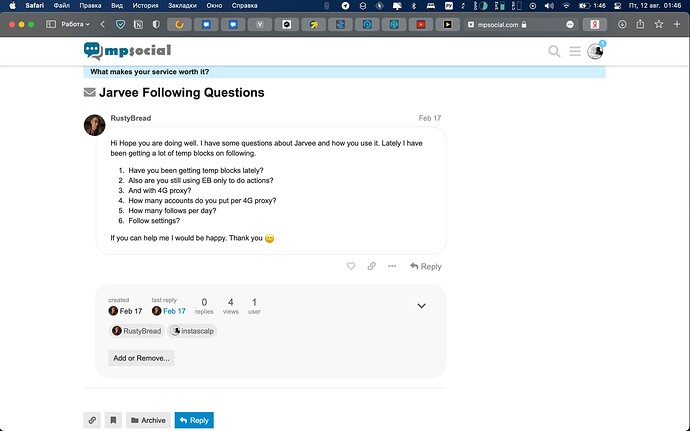Open the Вид menu
Image resolution: width=690 pixels, height=431 pixels.
click(x=117, y=6)
